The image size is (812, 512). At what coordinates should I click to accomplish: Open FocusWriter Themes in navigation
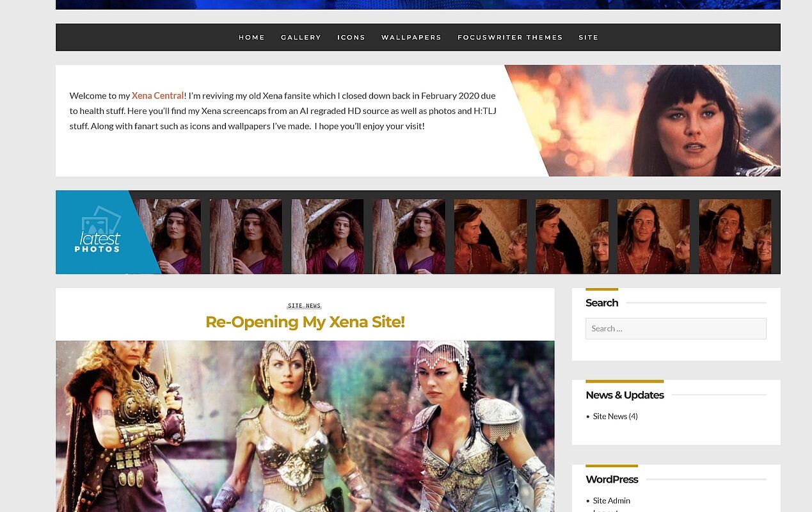click(510, 38)
